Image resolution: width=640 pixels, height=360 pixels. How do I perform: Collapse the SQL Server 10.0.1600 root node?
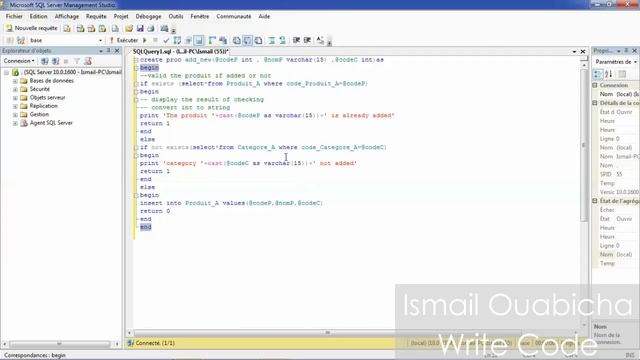tap(7, 72)
